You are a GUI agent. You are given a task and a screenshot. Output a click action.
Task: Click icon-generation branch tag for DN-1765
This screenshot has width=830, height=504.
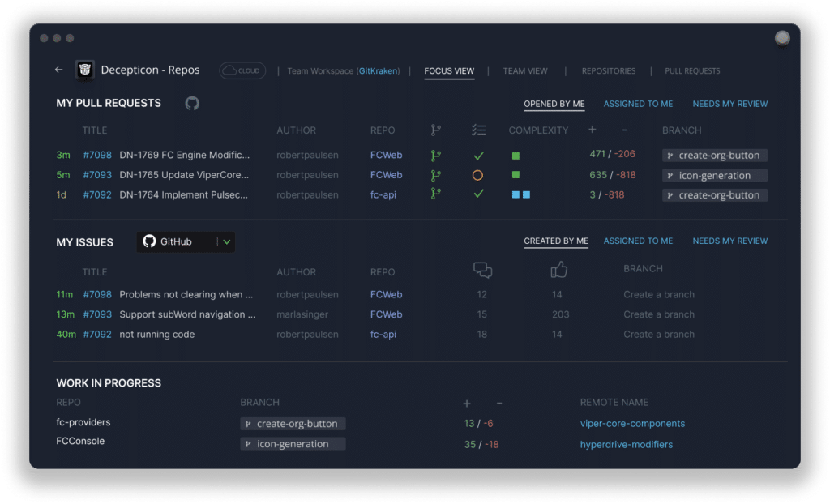(x=715, y=175)
